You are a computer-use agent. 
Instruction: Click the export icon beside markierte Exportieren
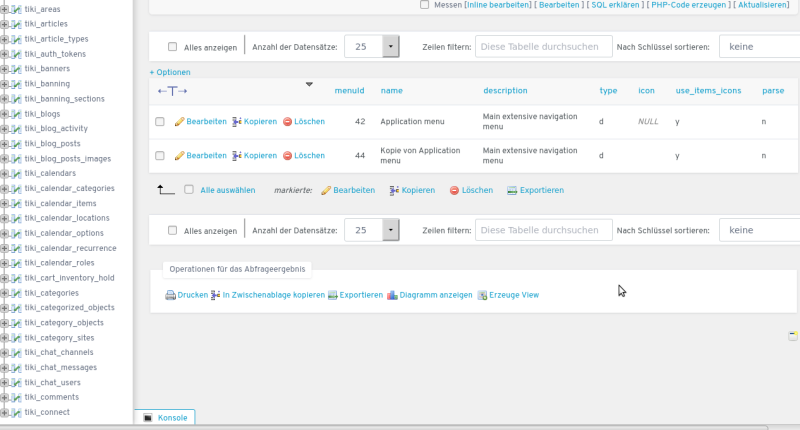[x=512, y=190]
